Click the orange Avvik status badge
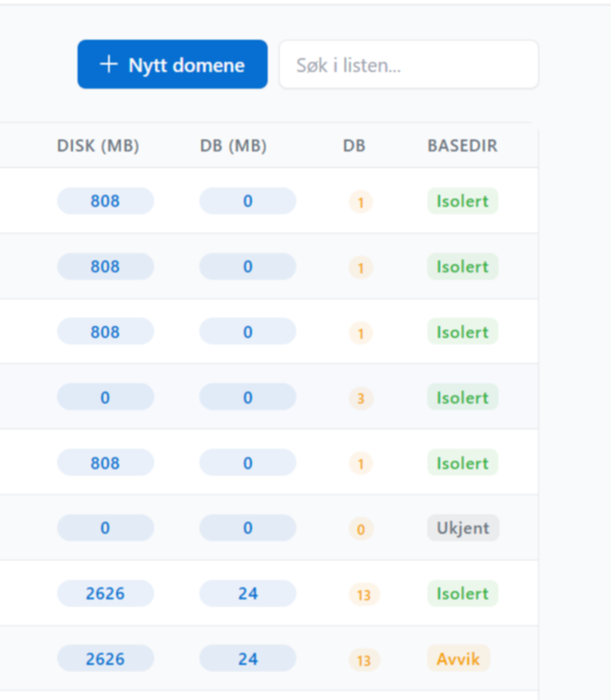Image resolution: width=612 pixels, height=700 pixels. (x=458, y=658)
